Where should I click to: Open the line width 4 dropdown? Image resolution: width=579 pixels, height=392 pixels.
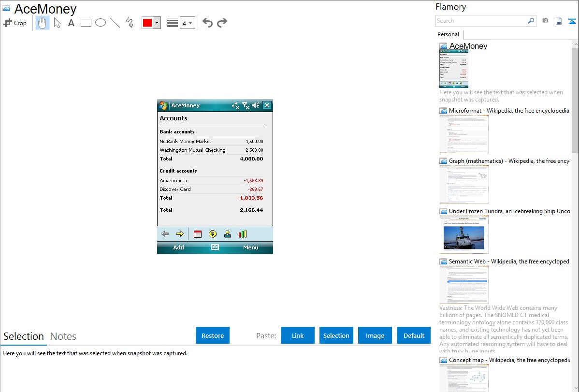(x=187, y=23)
